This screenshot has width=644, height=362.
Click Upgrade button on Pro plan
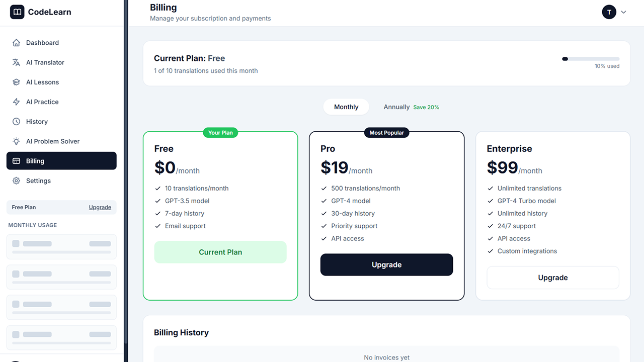tap(386, 265)
